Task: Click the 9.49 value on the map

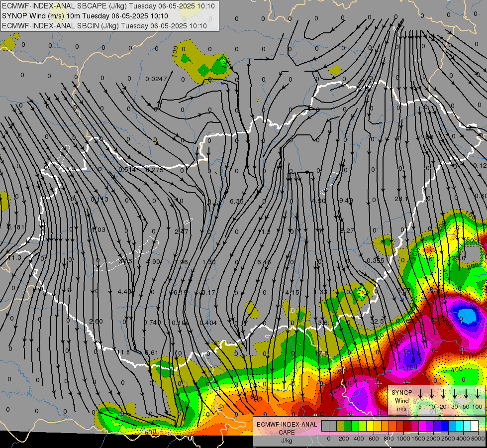Action: click(346, 200)
